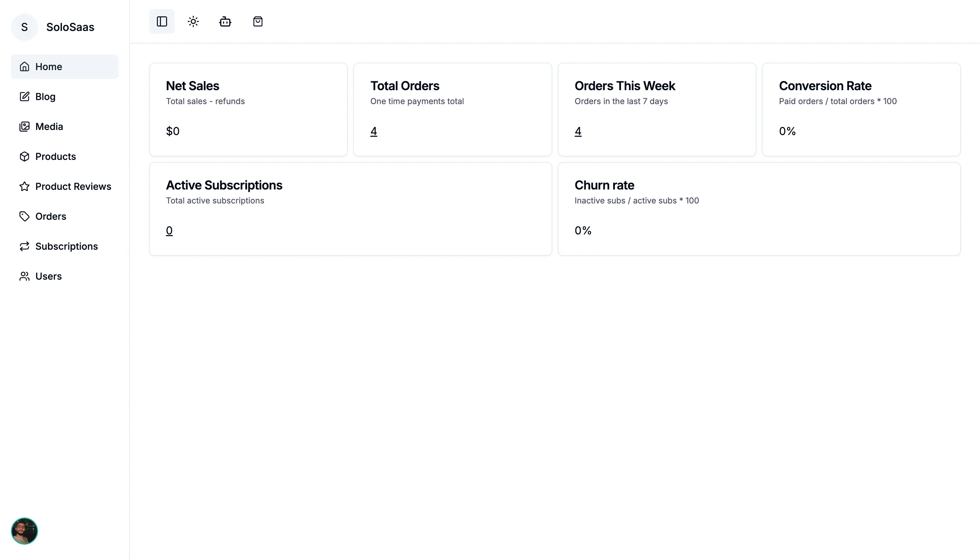Follow the Orders This Week count link

click(x=578, y=132)
